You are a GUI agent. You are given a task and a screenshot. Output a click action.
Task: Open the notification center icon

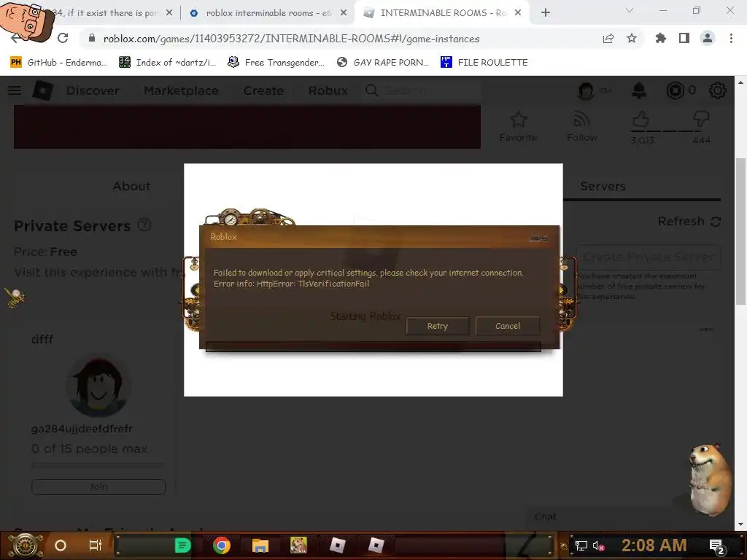[716, 546]
